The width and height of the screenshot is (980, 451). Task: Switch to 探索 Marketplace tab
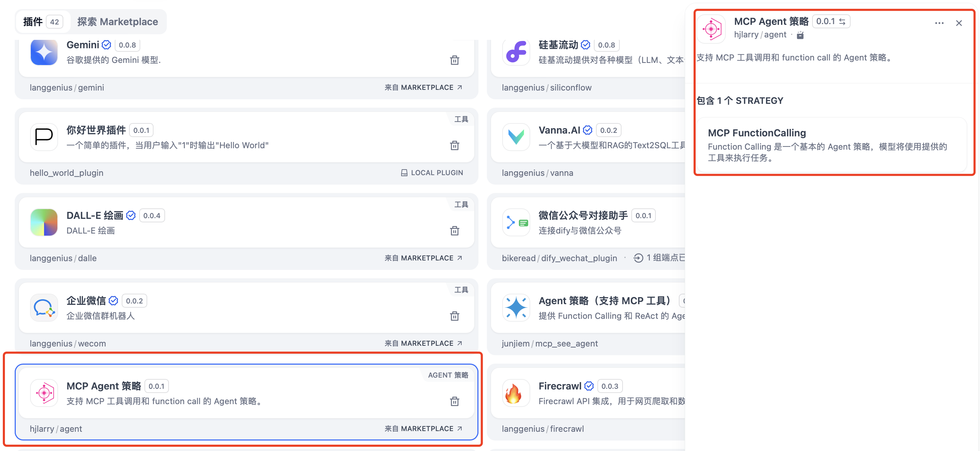click(x=118, y=22)
